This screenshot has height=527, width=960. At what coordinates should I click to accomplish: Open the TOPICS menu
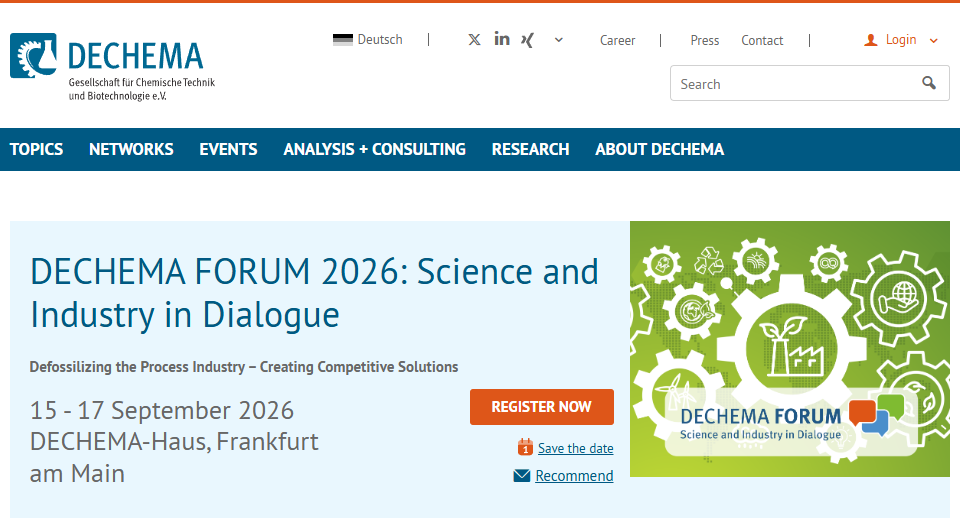[x=36, y=149]
